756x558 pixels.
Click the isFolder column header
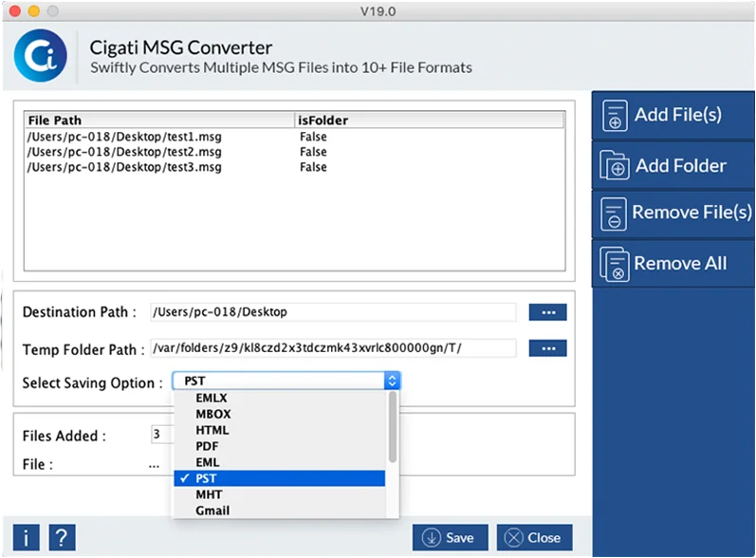tap(429, 121)
